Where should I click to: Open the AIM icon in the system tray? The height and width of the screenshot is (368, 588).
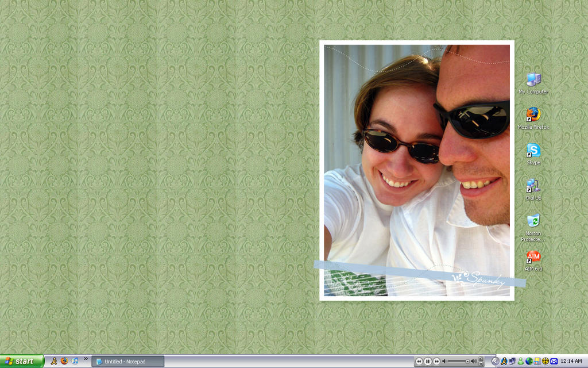[505, 361]
